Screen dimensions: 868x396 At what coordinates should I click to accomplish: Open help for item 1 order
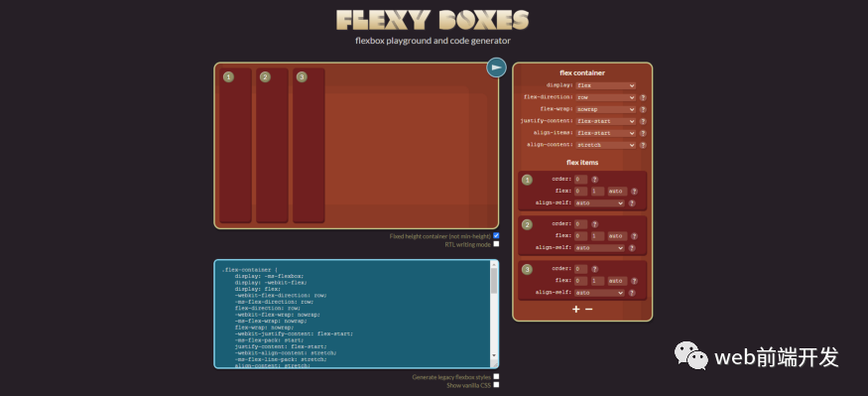coord(594,180)
